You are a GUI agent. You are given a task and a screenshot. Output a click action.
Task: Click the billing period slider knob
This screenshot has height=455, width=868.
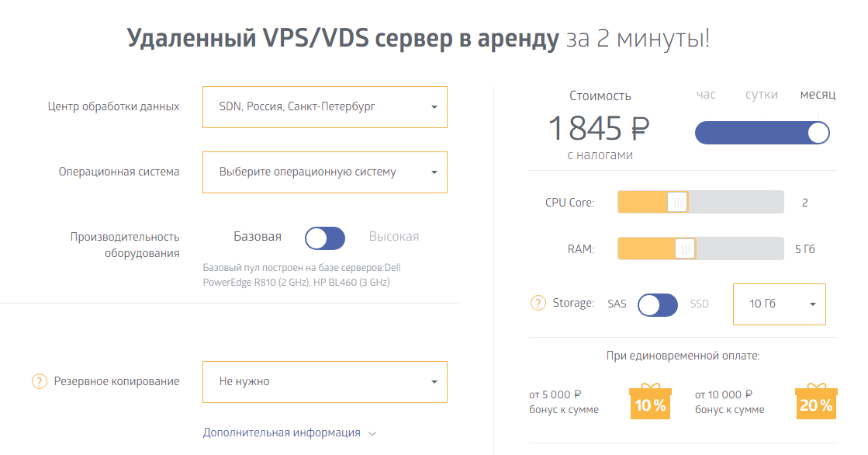point(818,134)
